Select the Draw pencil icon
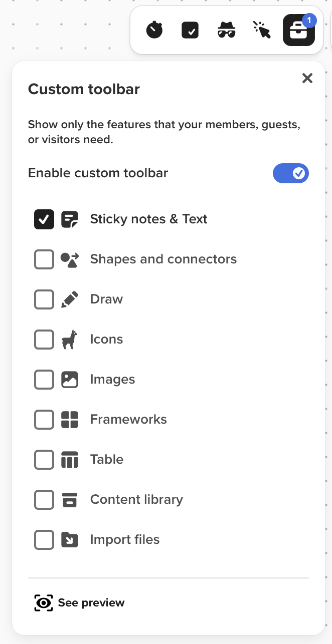The height and width of the screenshot is (644, 332). click(x=70, y=299)
